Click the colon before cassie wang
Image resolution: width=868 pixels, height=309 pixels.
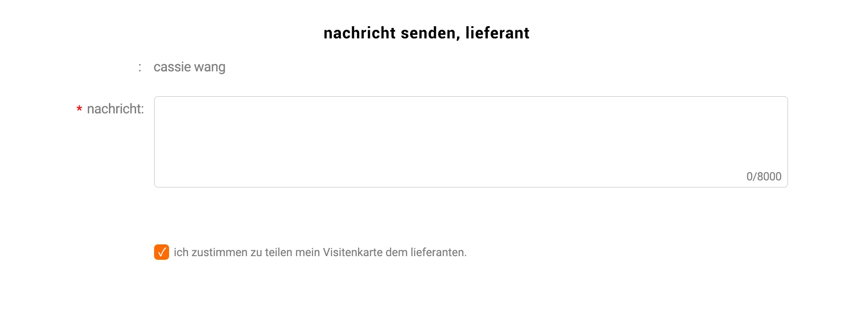140,67
